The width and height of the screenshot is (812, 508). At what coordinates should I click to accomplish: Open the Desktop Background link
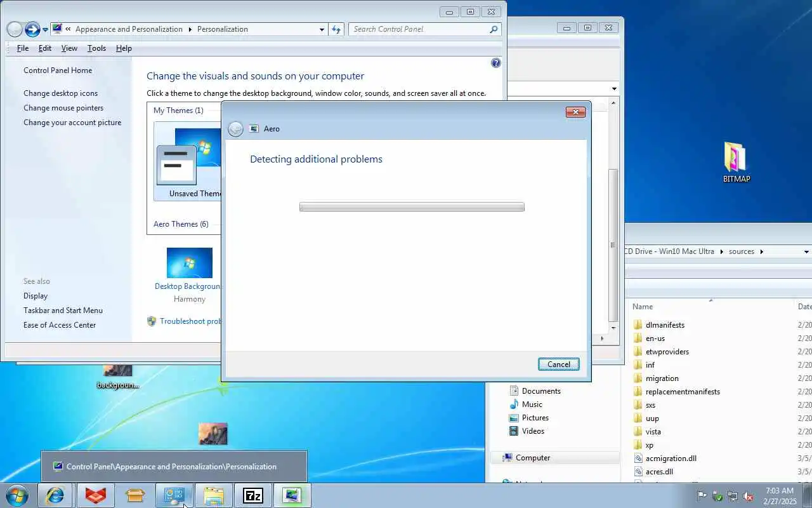(188, 286)
